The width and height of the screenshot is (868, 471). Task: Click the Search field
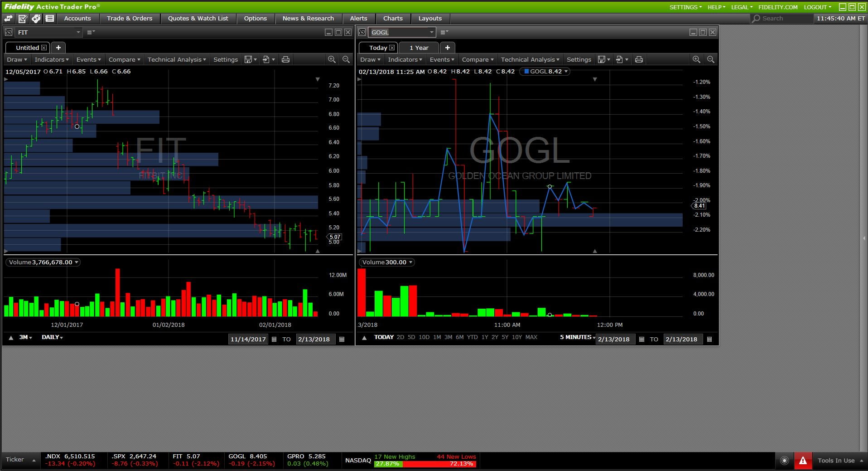(781, 19)
